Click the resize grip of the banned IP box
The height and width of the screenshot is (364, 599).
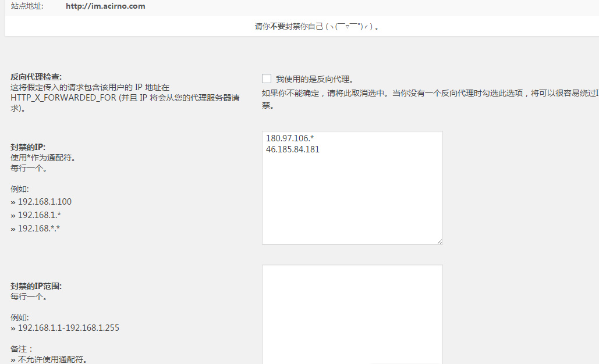click(439, 241)
